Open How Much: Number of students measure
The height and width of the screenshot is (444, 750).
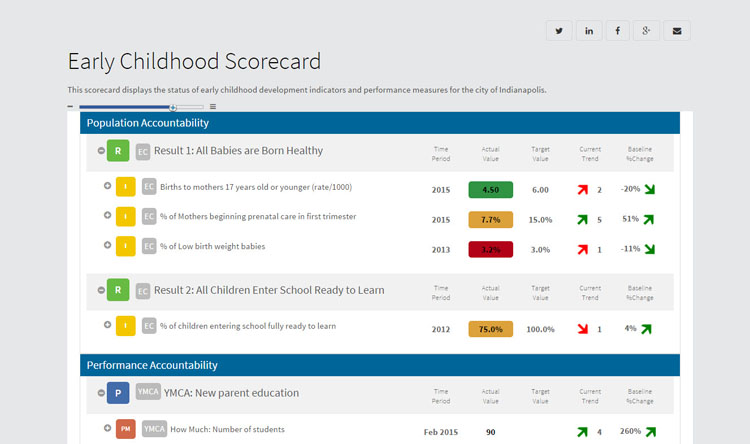[227, 430]
